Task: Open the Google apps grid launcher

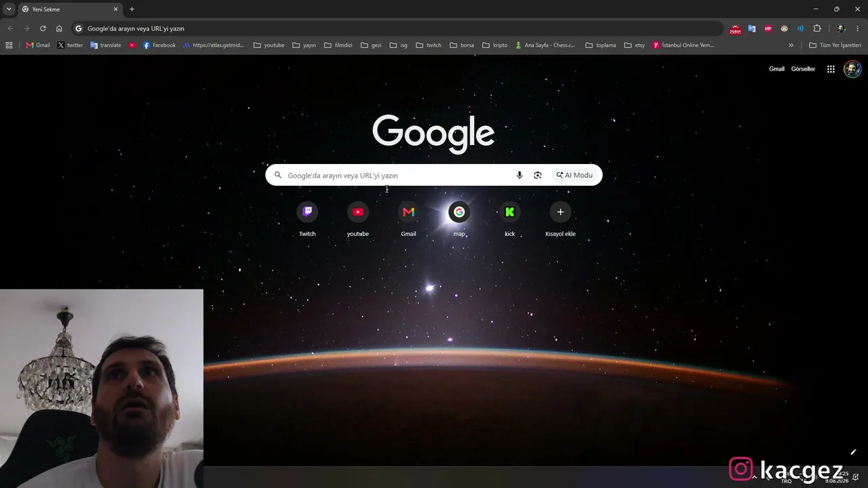Action: tap(831, 69)
